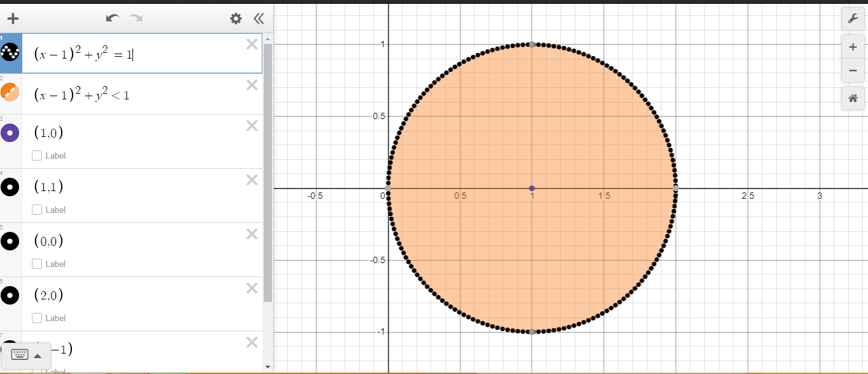Reset graph to default home view
Screen dimensions: 868x374
853,98
